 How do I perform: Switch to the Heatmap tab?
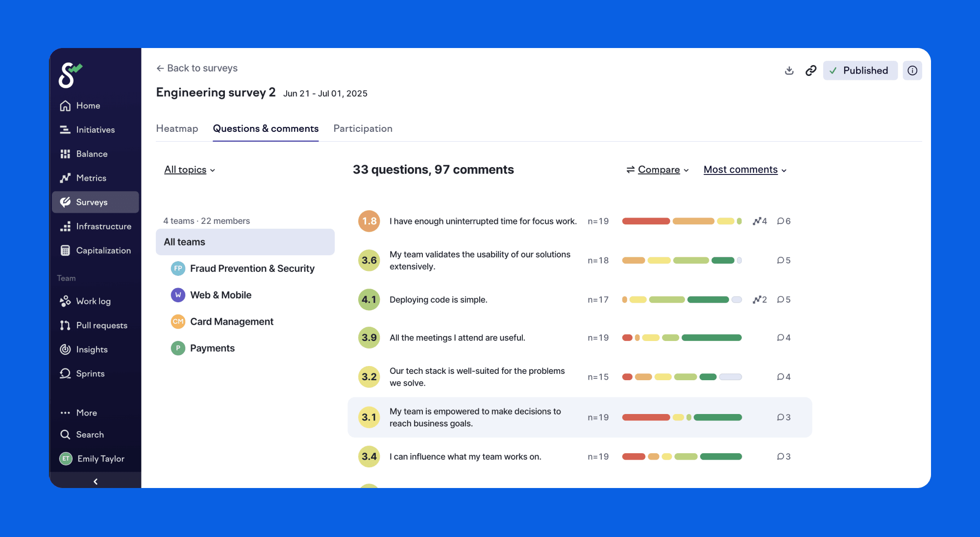coord(177,128)
